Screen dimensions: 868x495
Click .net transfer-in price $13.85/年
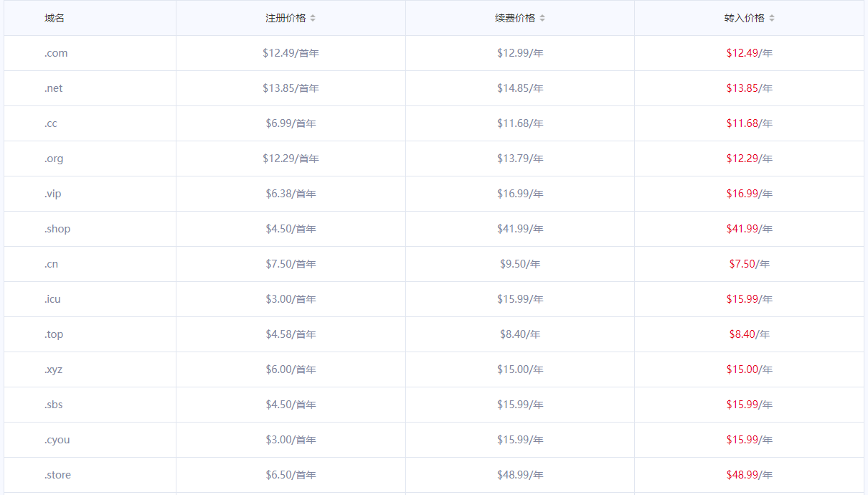tap(750, 88)
